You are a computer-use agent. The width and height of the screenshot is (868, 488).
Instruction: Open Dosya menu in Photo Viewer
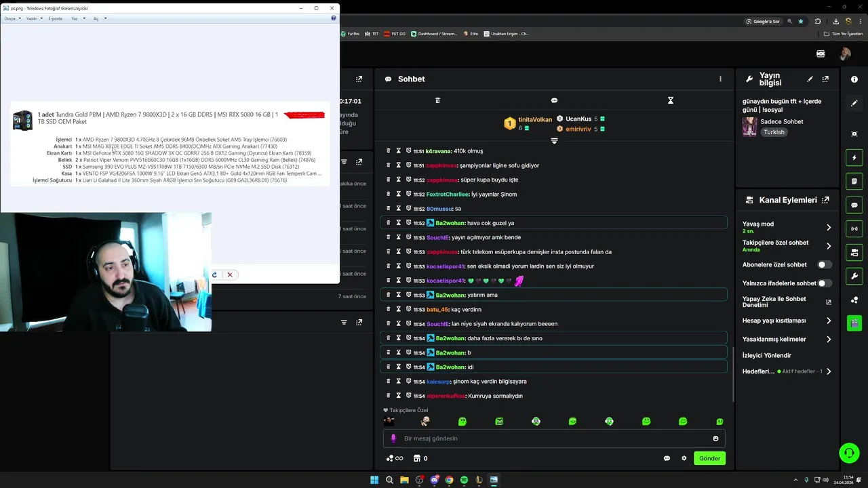pos(12,18)
